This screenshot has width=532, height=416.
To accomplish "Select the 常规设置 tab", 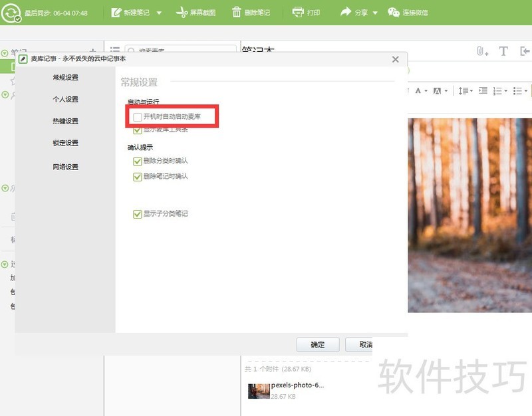I will point(65,78).
